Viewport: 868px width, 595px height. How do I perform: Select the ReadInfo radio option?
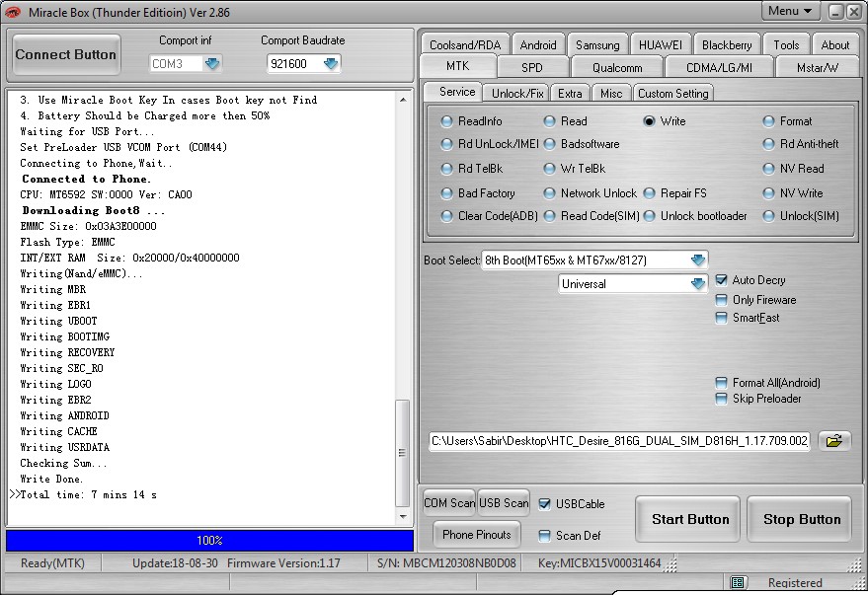(x=446, y=121)
